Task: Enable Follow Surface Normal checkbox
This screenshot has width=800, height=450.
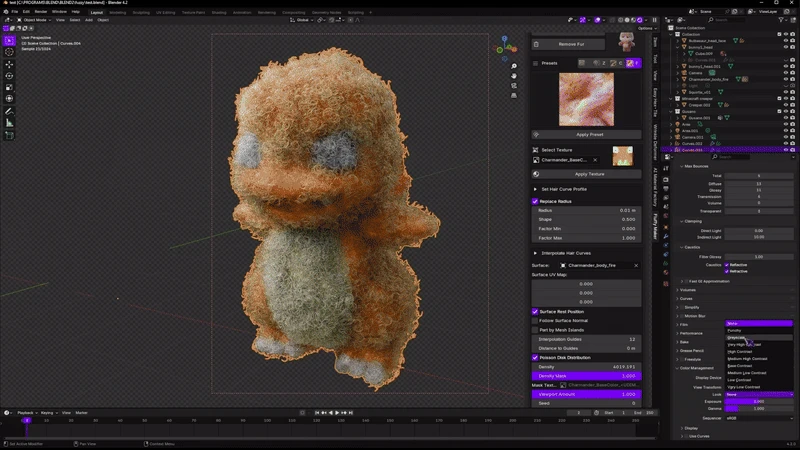Action: (535, 321)
